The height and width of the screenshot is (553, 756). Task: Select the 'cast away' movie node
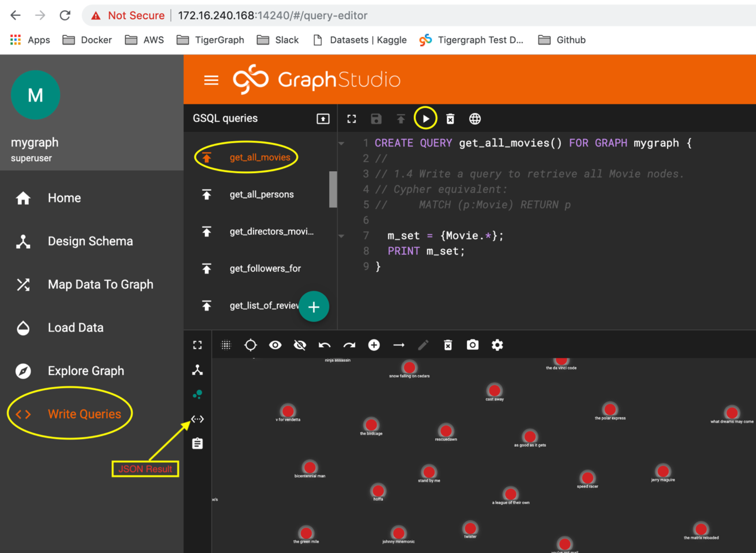click(x=494, y=390)
